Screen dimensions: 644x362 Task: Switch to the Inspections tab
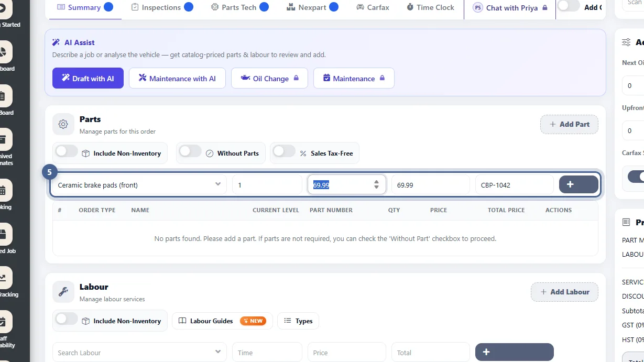click(162, 7)
